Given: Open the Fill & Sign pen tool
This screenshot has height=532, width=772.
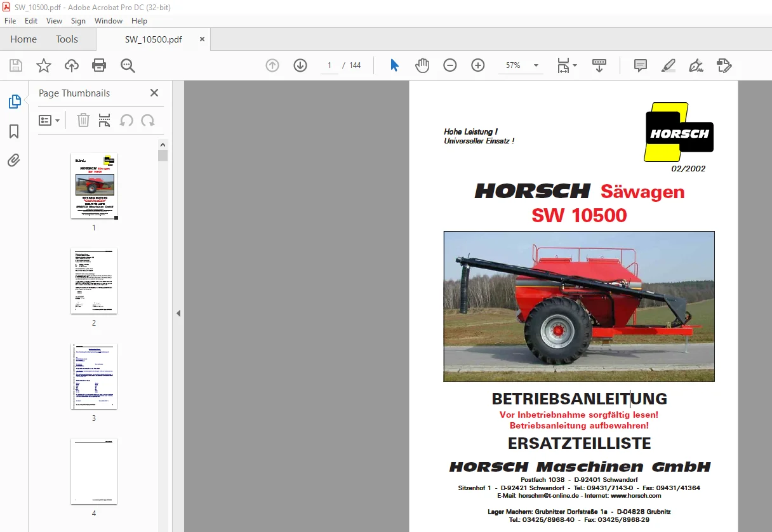Looking at the screenshot, I should [696, 65].
